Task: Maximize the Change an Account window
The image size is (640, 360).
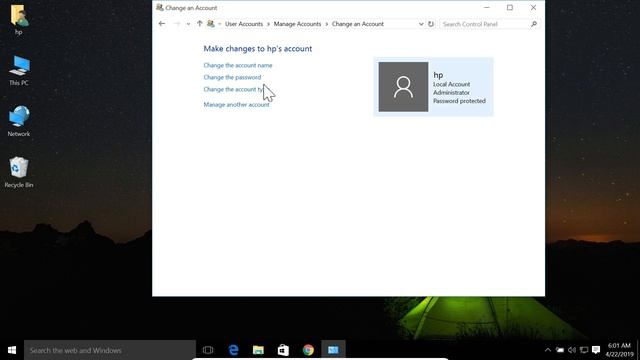Action: coord(510,8)
